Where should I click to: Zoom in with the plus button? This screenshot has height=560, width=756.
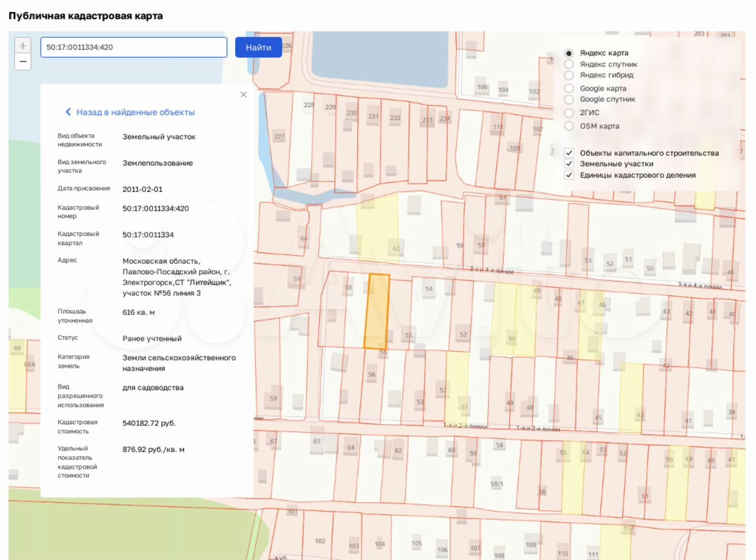[22, 46]
